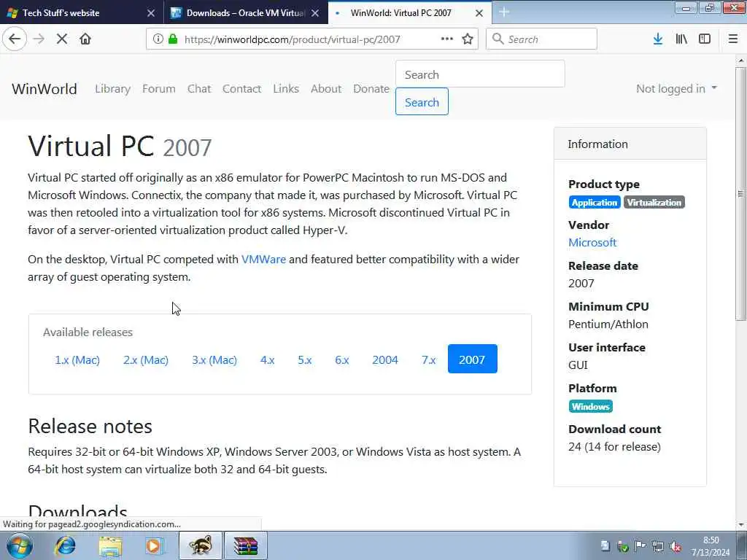Open the Library bookshelf icon
Image resolution: width=747 pixels, height=560 pixels.
pos(681,39)
